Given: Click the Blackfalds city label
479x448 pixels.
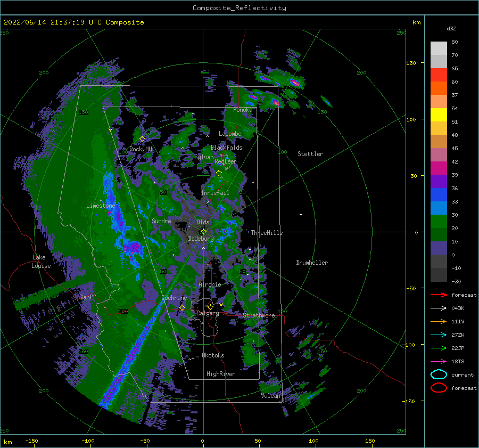Looking at the screenshot, I should 226,148.
